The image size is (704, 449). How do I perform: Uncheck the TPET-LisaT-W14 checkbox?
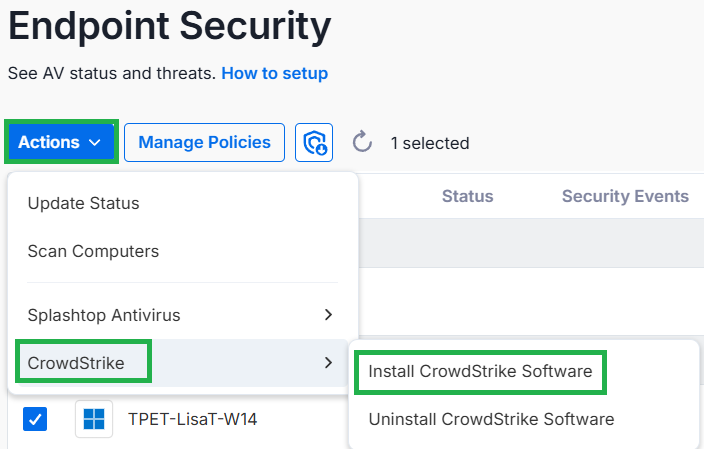coord(35,419)
